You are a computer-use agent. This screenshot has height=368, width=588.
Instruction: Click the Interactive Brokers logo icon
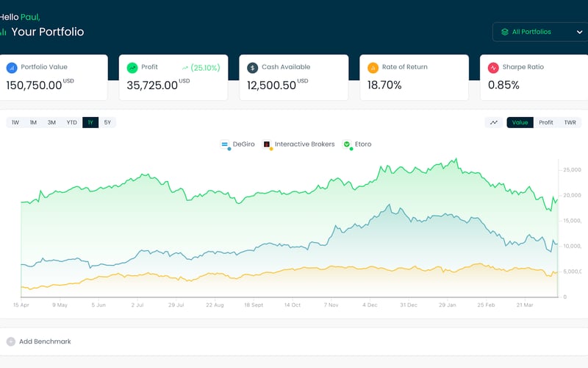pyautogui.click(x=267, y=144)
